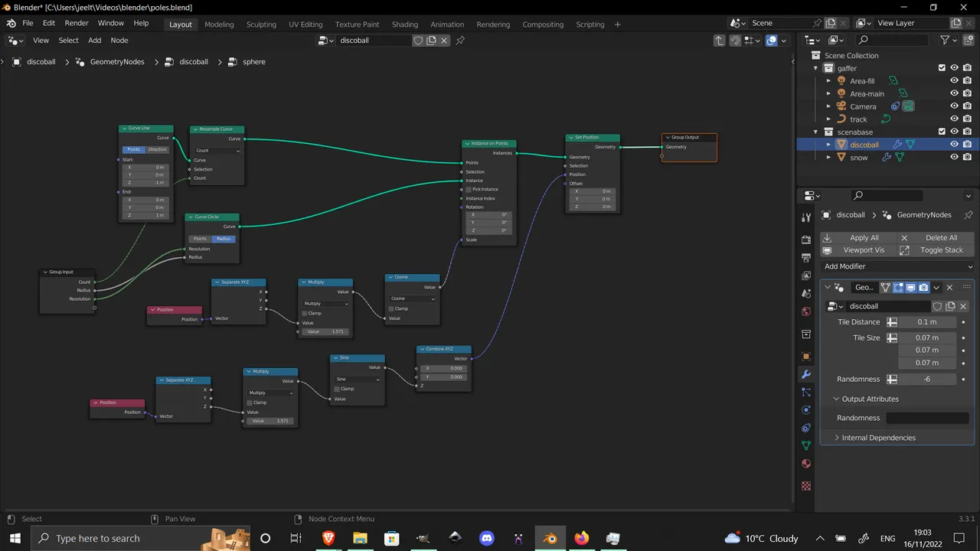Open Firefox from the taskbar
Screen dimensions: 980x551
click(x=581, y=538)
